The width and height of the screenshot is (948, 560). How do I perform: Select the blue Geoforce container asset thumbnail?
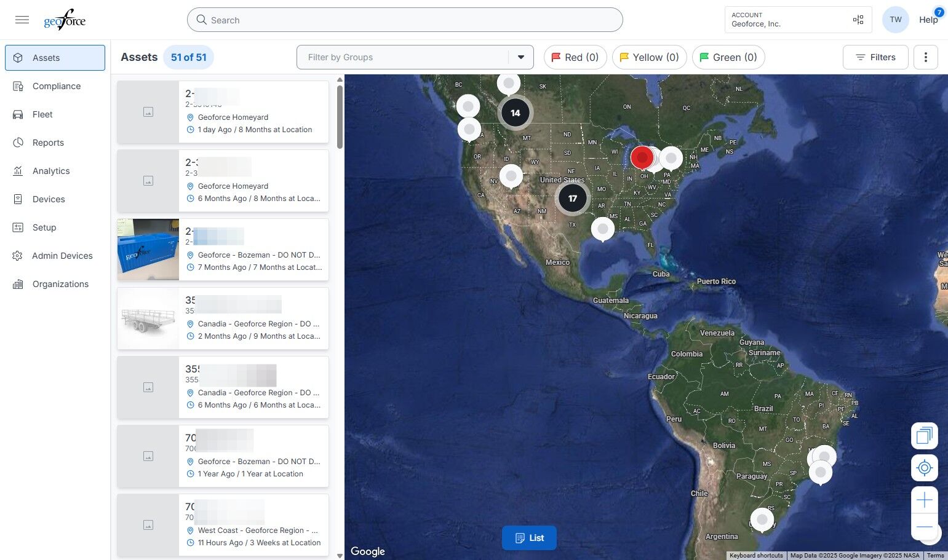pyautogui.click(x=148, y=250)
